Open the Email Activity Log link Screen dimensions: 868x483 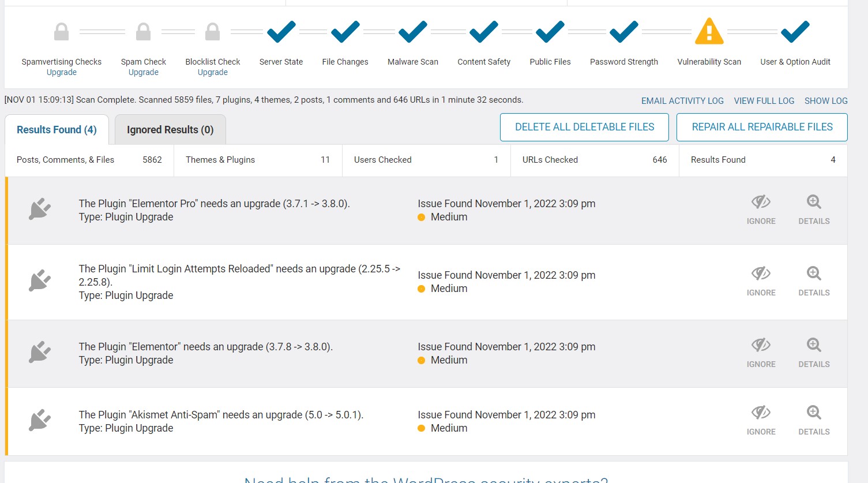pos(682,101)
